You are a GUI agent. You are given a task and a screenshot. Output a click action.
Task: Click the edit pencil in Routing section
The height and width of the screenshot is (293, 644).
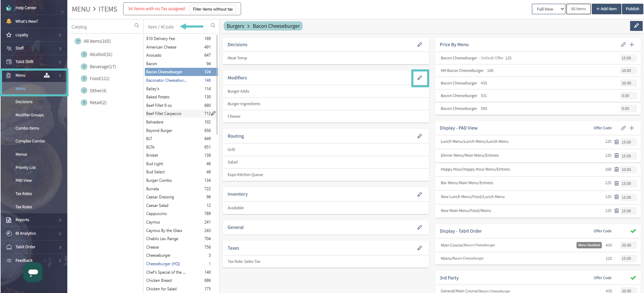[420, 136]
